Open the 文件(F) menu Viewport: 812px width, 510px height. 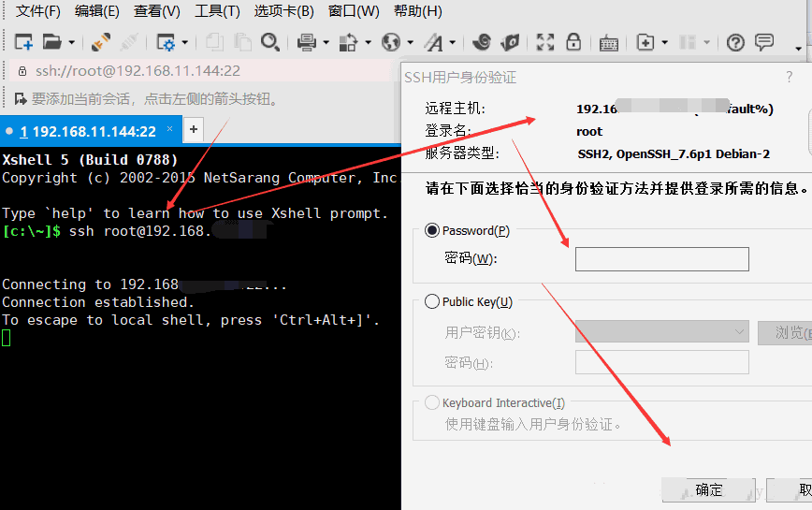coord(37,11)
